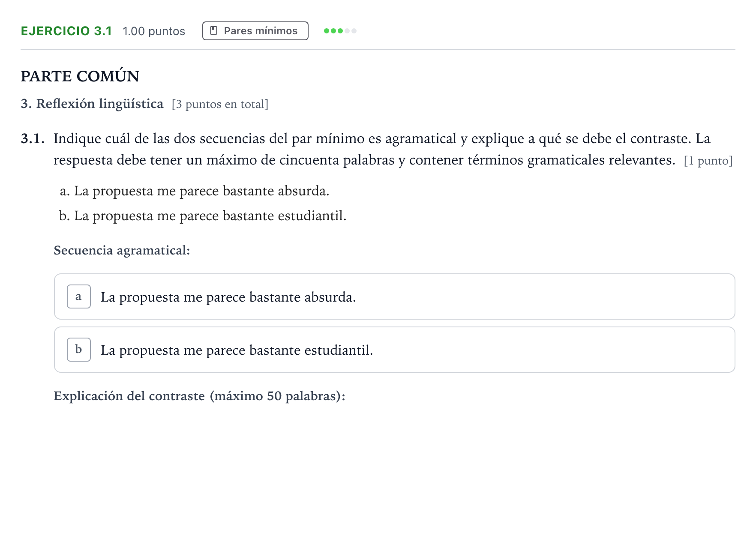Click the third green difficulty dot
Viewport: 756px width, 551px height.
[340, 31]
